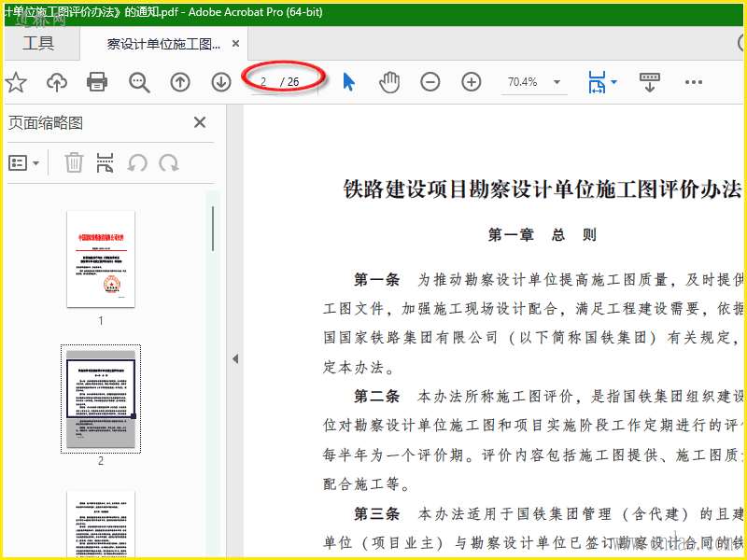Click the 第三条 article label
The width and height of the screenshot is (747, 560).
click(376, 514)
